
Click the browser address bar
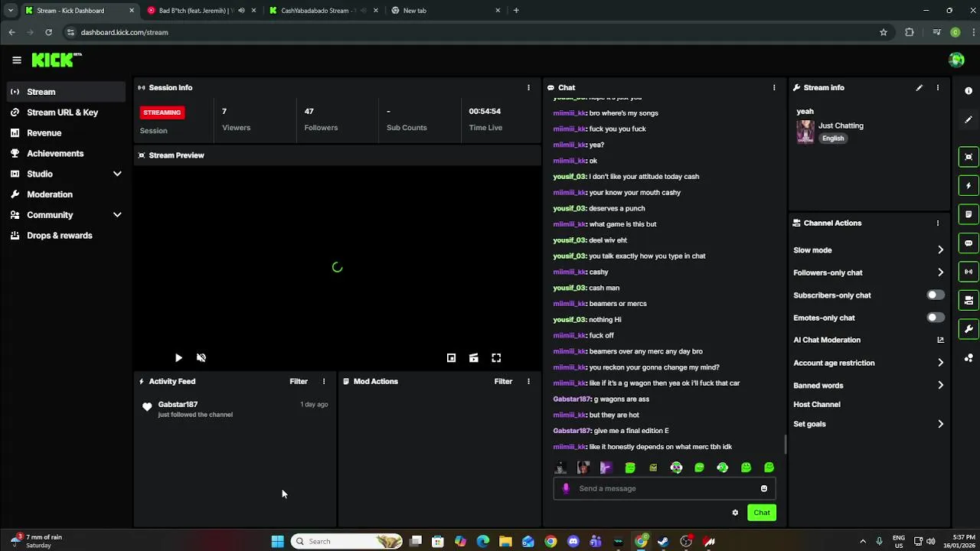click(x=475, y=32)
